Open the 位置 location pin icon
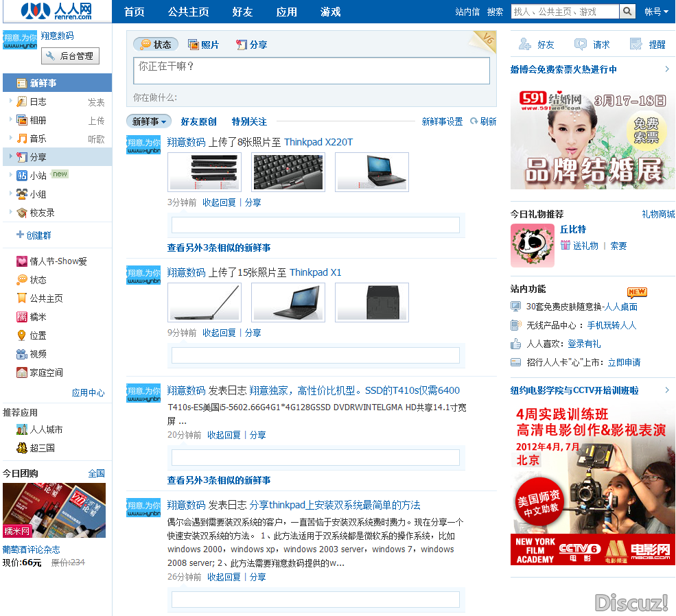676x616 pixels. pos(21,335)
